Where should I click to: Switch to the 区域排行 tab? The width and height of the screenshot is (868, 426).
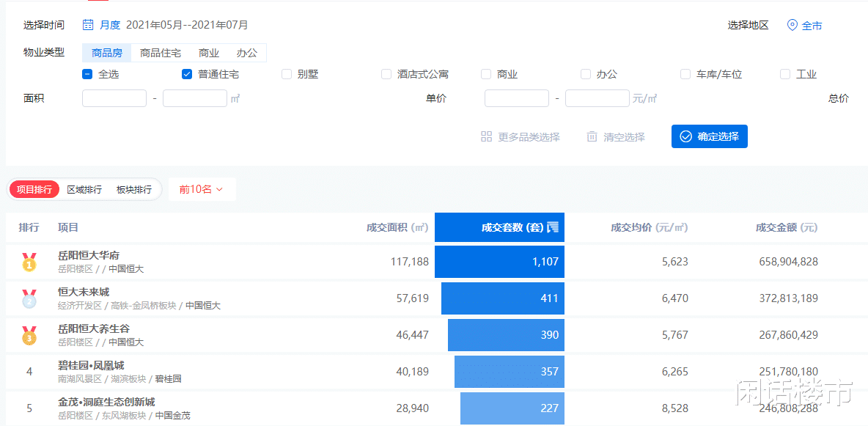click(84, 189)
